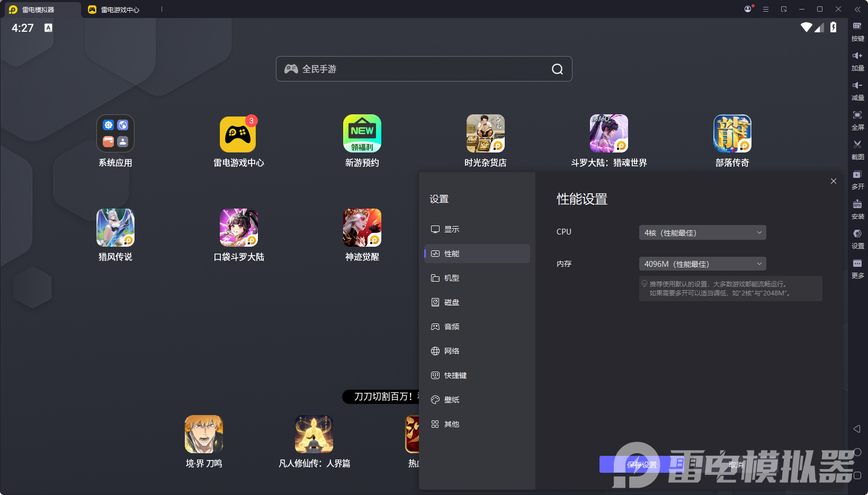Close the settings dialog with X
The width and height of the screenshot is (868, 495).
(x=834, y=181)
